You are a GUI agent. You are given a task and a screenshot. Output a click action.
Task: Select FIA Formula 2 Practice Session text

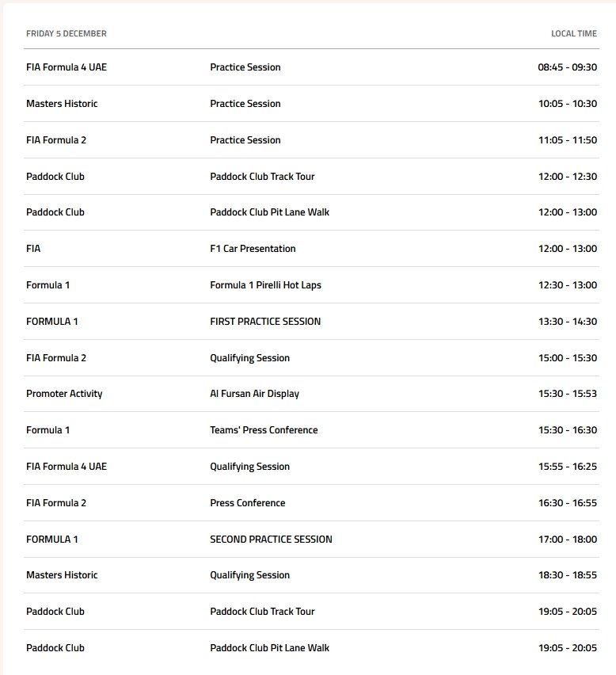pos(245,140)
